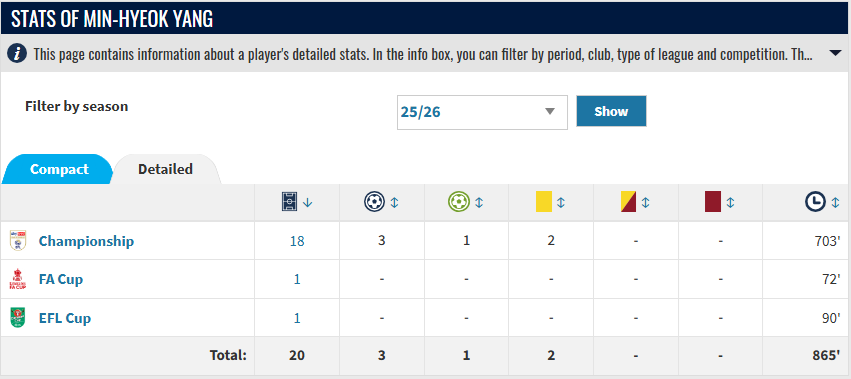Viewport: 851px width, 379px height.
Task: Open the 25/26 season dropdown
Action: pyautogui.click(x=482, y=112)
